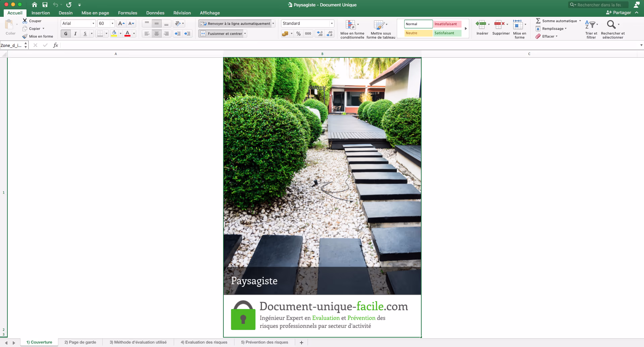Open the 2) Page de garde sheet

pos(80,342)
